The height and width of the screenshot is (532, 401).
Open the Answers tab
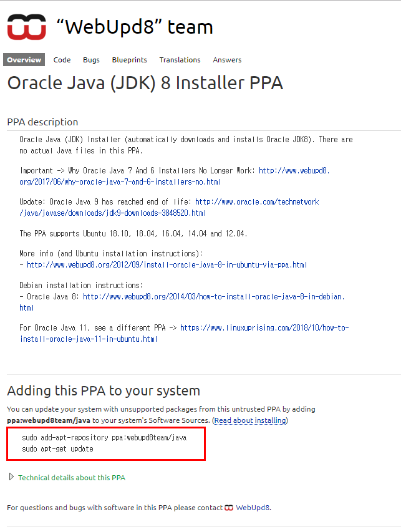pos(227,60)
